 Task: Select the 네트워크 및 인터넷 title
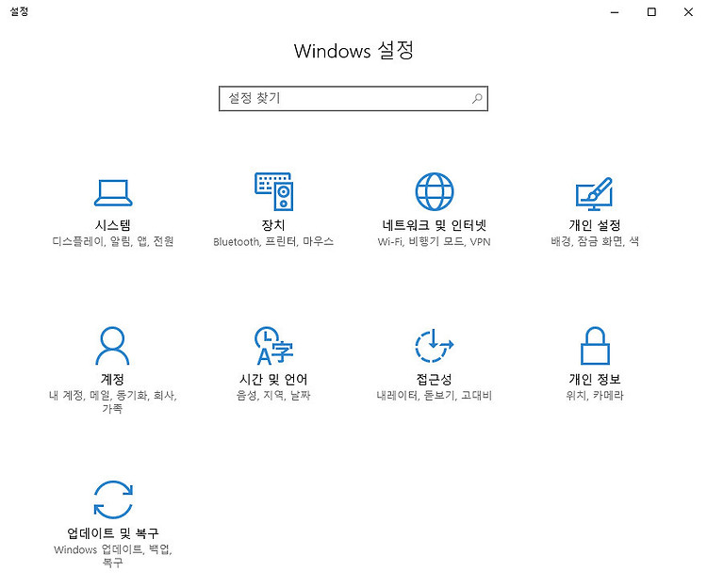coord(435,225)
